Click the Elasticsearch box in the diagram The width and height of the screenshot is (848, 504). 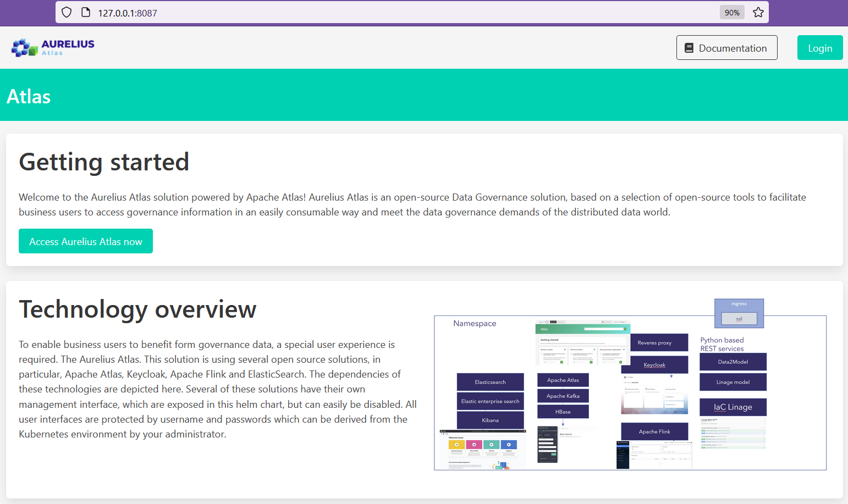pyautogui.click(x=491, y=382)
